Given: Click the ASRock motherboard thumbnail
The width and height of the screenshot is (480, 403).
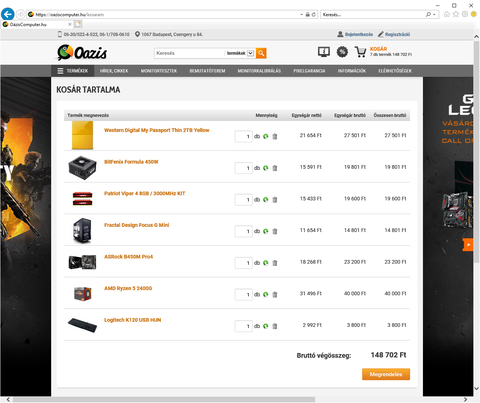Looking at the screenshot, I should click(82, 262).
